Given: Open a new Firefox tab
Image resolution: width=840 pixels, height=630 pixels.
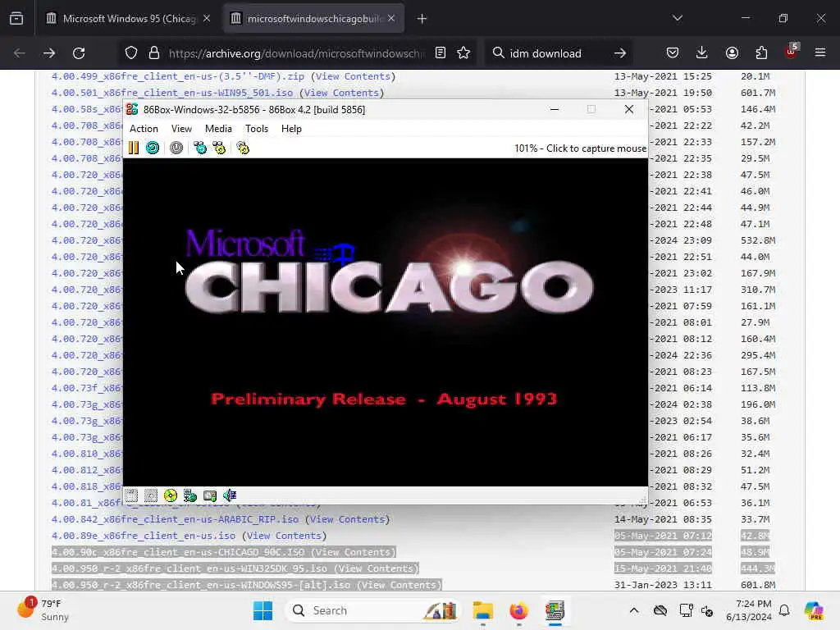Looking at the screenshot, I should point(422,19).
